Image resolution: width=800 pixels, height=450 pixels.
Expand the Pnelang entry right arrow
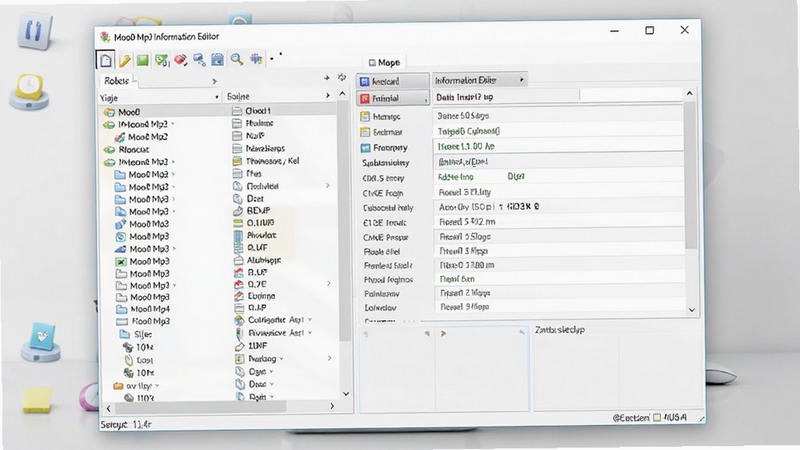(330, 358)
